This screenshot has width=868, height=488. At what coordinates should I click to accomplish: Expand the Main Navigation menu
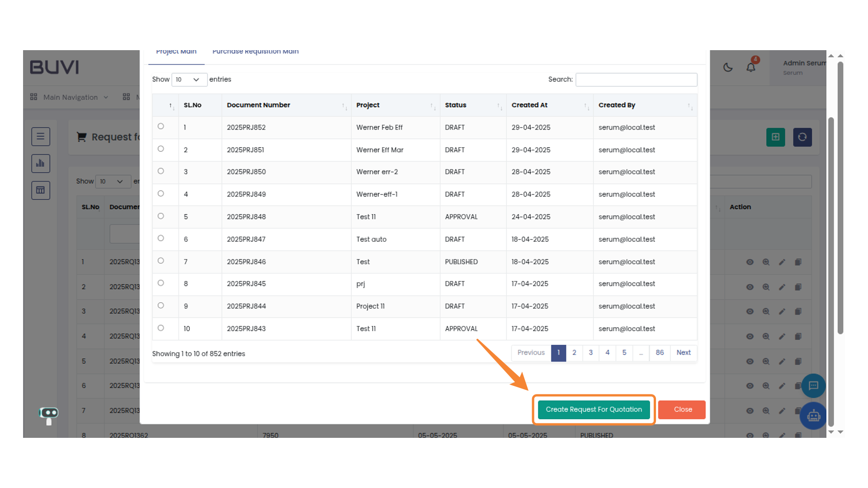[x=69, y=97]
